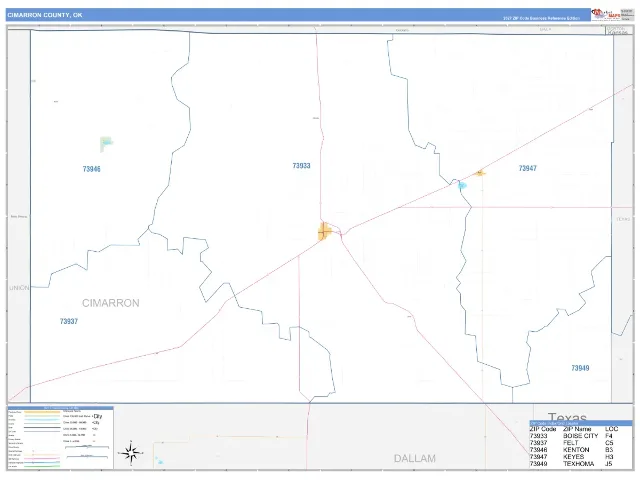Image resolution: width=640 pixels, height=480 pixels.
Task: Click C5 grid location in the index
Action: pyautogui.click(x=609, y=443)
